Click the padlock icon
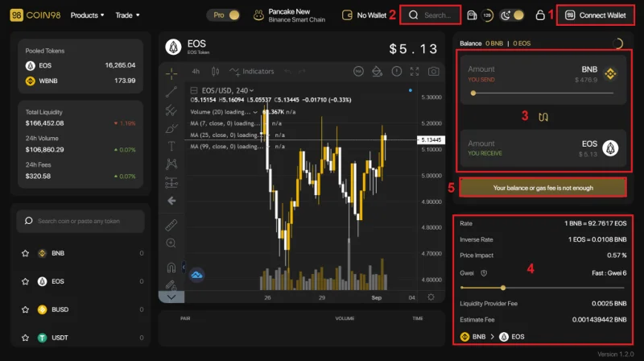 tap(540, 15)
